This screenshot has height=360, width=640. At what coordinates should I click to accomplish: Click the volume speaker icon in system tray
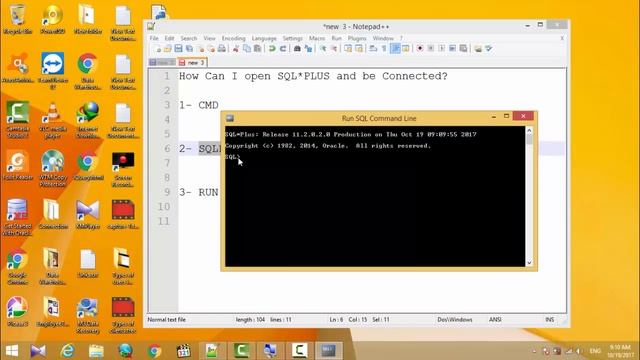point(579,351)
